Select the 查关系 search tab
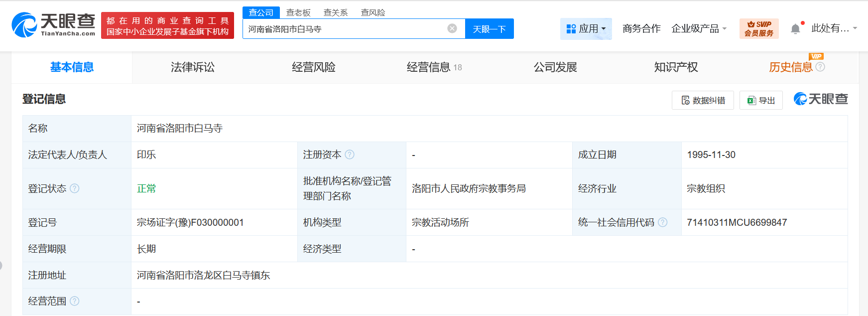 coord(336,12)
